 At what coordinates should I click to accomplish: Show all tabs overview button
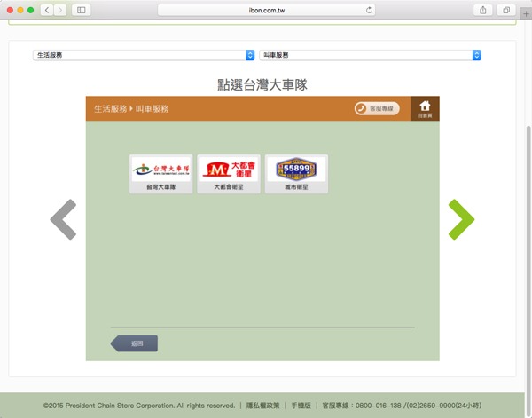pyautogui.click(x=506, y=10)
